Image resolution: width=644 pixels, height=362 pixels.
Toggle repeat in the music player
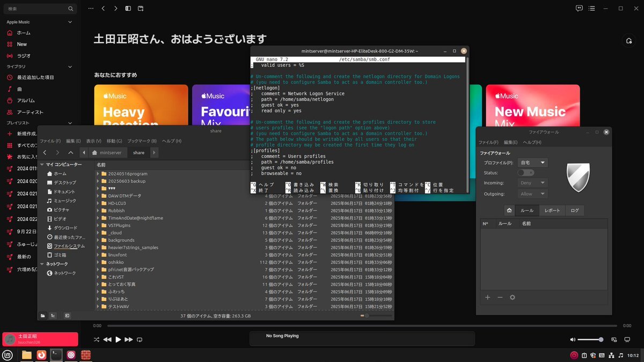click(x=140, y=339)
